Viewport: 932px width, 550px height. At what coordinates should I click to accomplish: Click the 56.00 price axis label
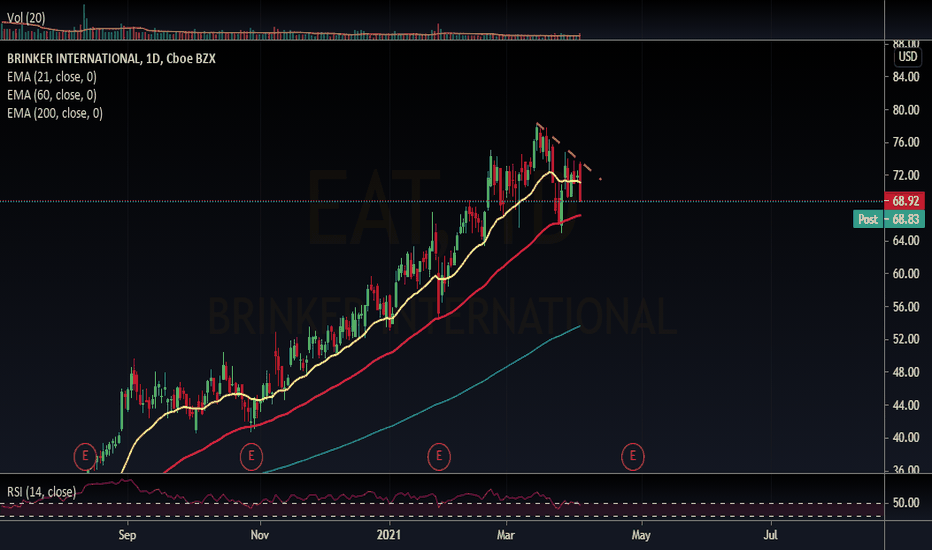click(906, 307)
